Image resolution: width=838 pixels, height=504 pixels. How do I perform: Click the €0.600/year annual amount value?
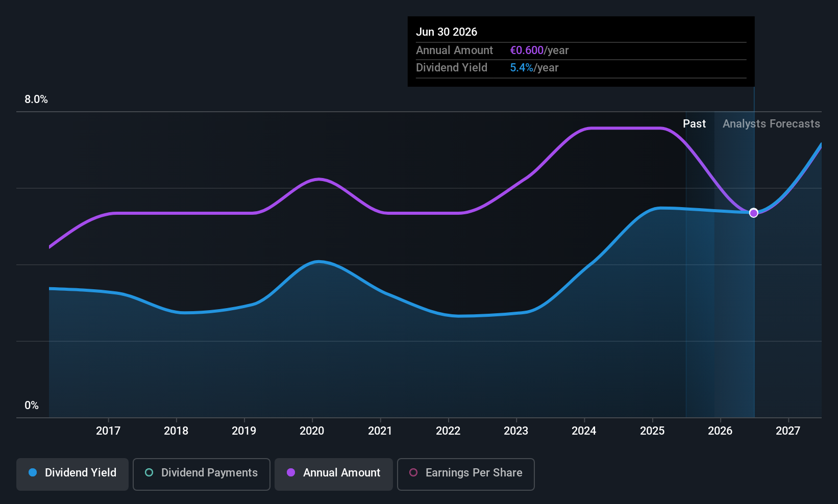pyautogui.click(x=539, y=51)
